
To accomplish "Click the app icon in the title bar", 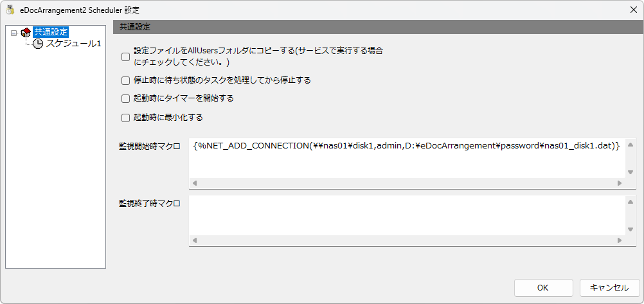I will (x=10, y=10).
